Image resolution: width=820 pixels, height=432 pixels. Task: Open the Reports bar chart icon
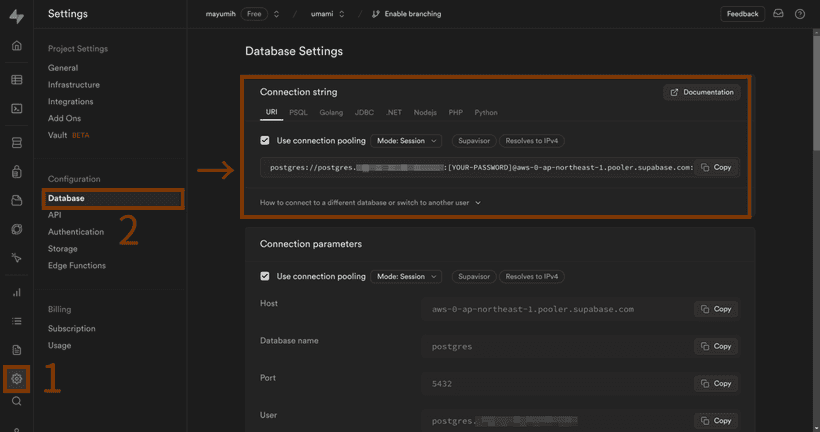coord(17,292)
